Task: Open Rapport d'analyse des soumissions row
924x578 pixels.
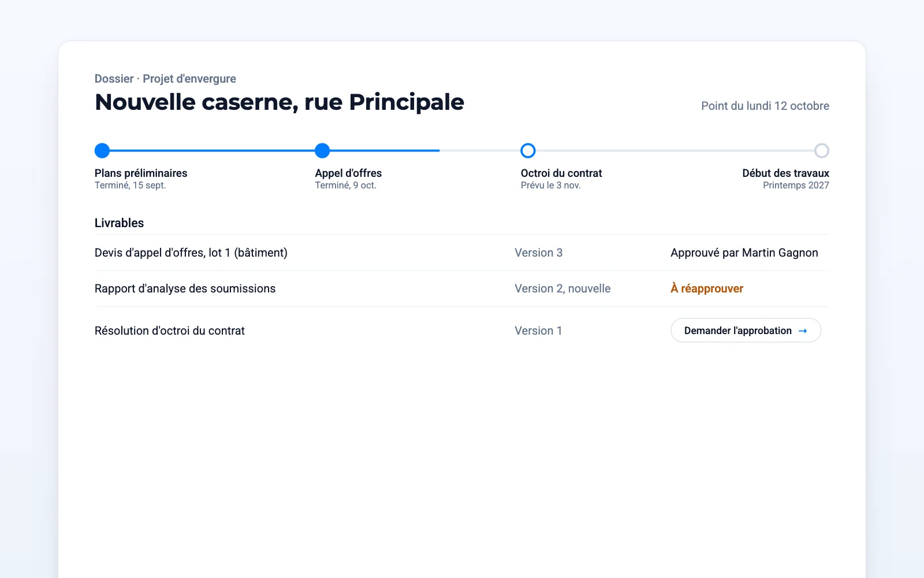Action: point(462,288)
